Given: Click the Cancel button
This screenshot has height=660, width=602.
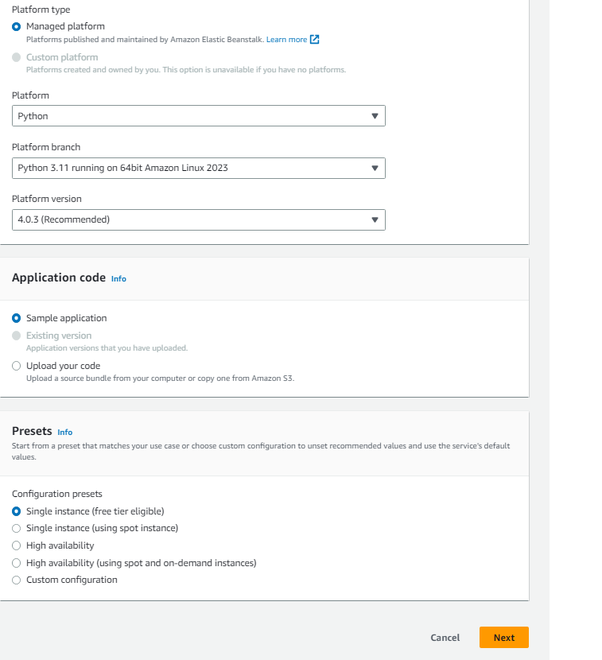Looking at the screenshot, I should click(445, 638).
